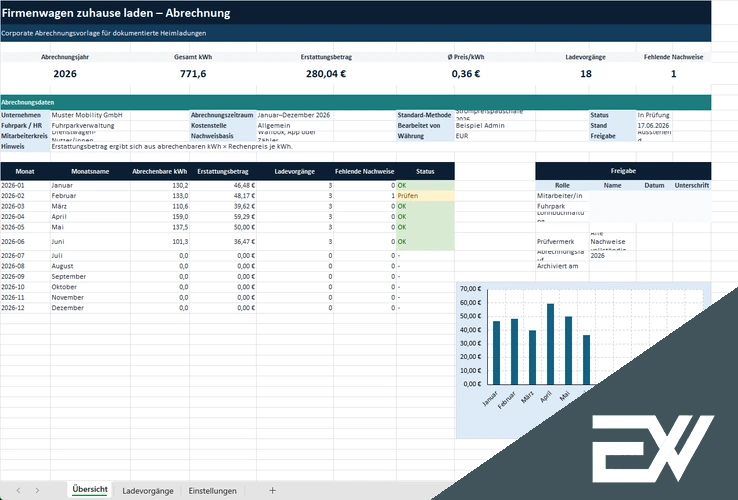Click the 2026-12 month cell
The height and width of the screenshot is (500, 738).
coord(25,308)
